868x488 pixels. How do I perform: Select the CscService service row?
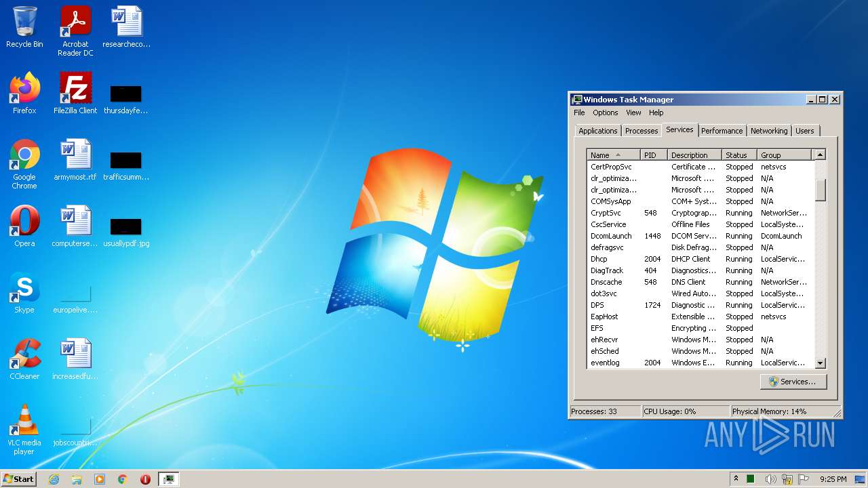[x=700, y=224]
